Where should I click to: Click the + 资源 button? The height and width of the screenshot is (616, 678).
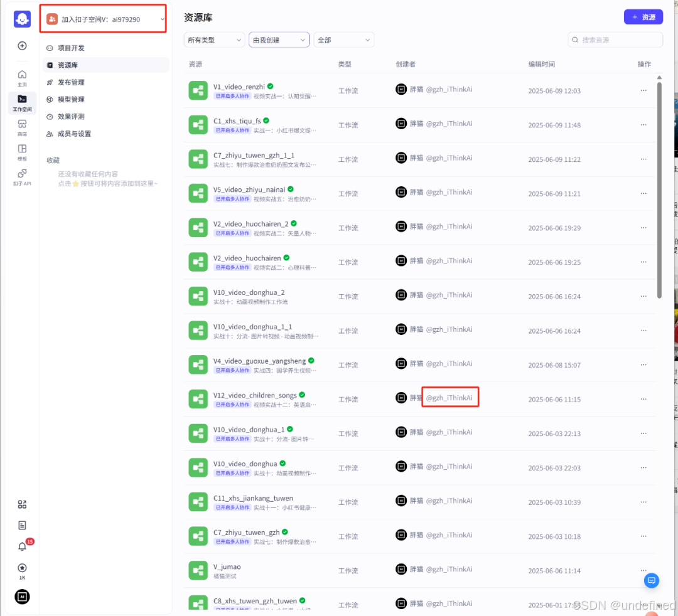pos(643,17)
